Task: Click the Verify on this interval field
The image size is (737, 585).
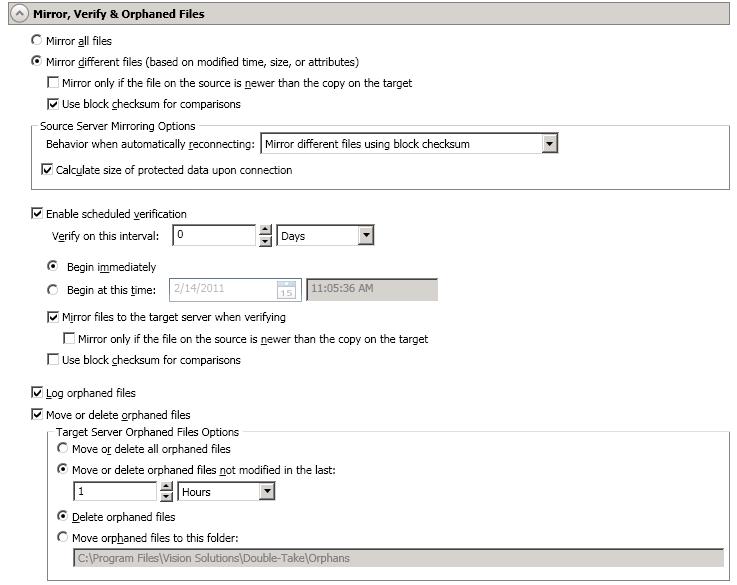Action: (214, 236)
